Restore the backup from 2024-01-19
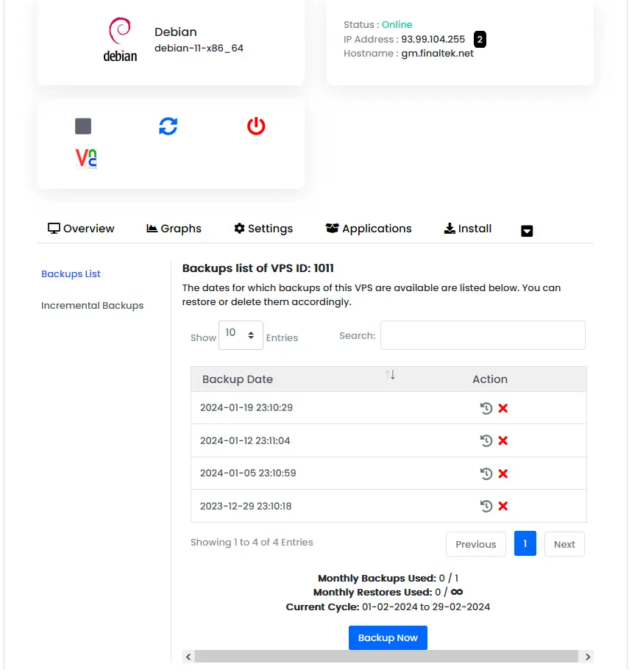632x672 pixels. tap(486, 407)
